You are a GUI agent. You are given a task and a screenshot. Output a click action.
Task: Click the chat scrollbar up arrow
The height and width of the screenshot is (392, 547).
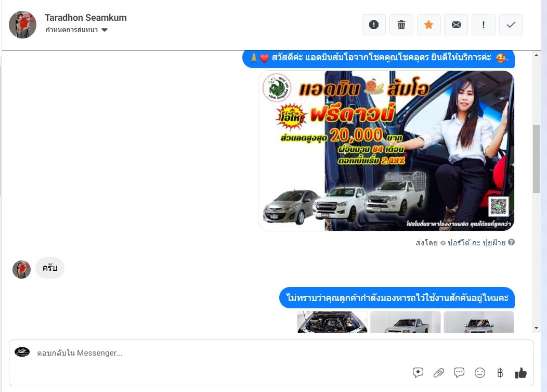[x=536, y=55]
